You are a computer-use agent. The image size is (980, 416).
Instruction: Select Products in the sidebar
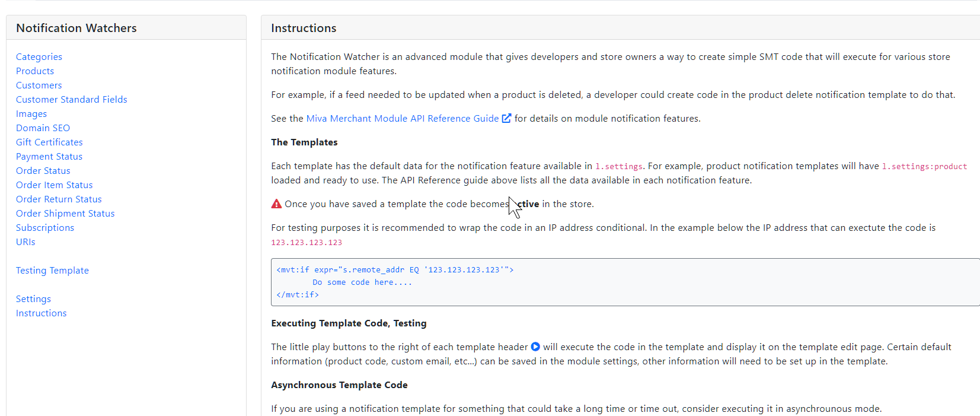click(35, 71)
